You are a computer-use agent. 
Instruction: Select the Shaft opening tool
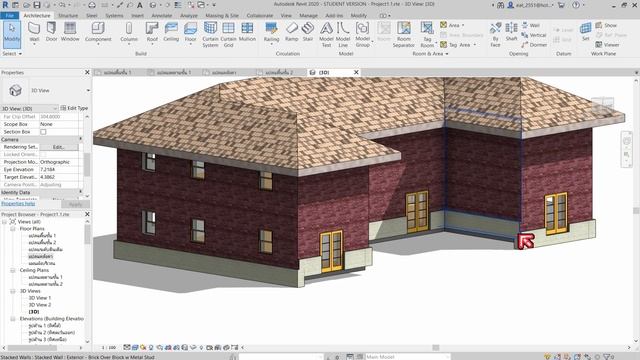click(x=511, y=32)
